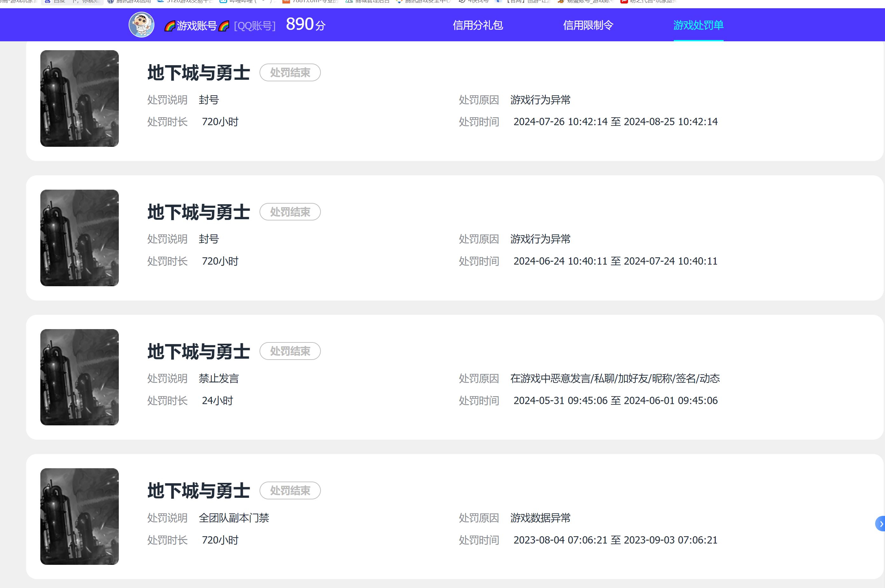The image size is (885, 588).
Task: Click game thumbnail of 禁止发言 record
Action: (79, 377)
